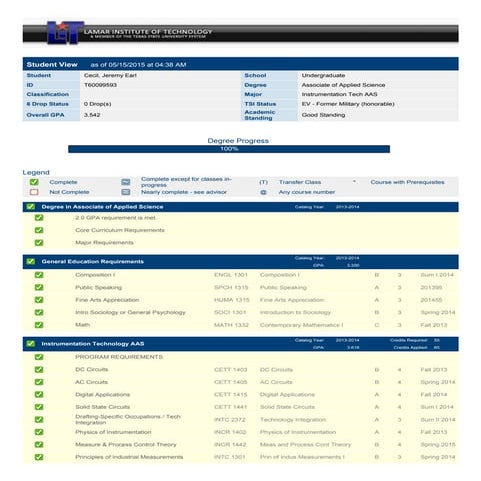Click checkmark beside Physics of Instrumentation requirement
The height and width of the screenshot is (481, 481).
[x=39, y=432]
